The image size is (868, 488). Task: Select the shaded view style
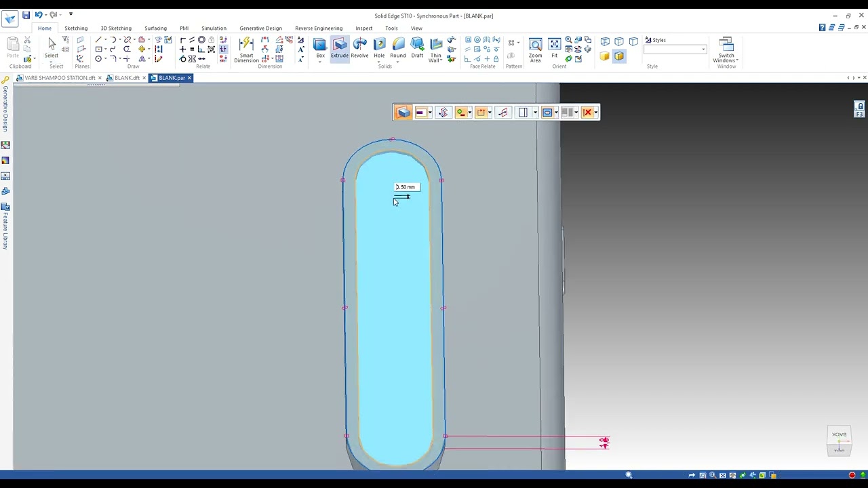coord(605,56)
